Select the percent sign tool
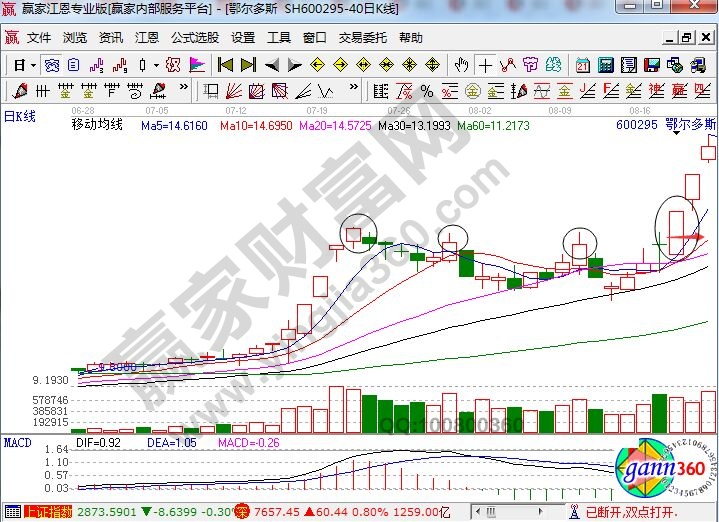This screenshot has width=719, height=522. pos(427,91)
